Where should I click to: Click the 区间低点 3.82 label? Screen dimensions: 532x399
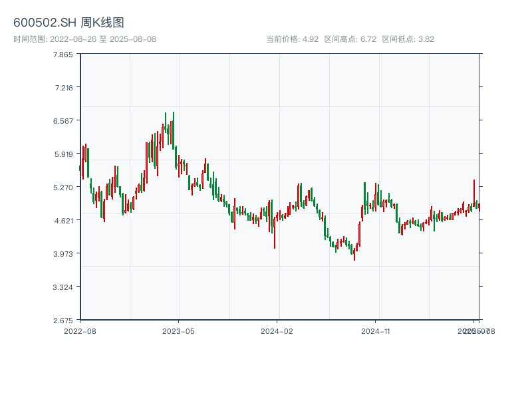click(x=408, y=39)
